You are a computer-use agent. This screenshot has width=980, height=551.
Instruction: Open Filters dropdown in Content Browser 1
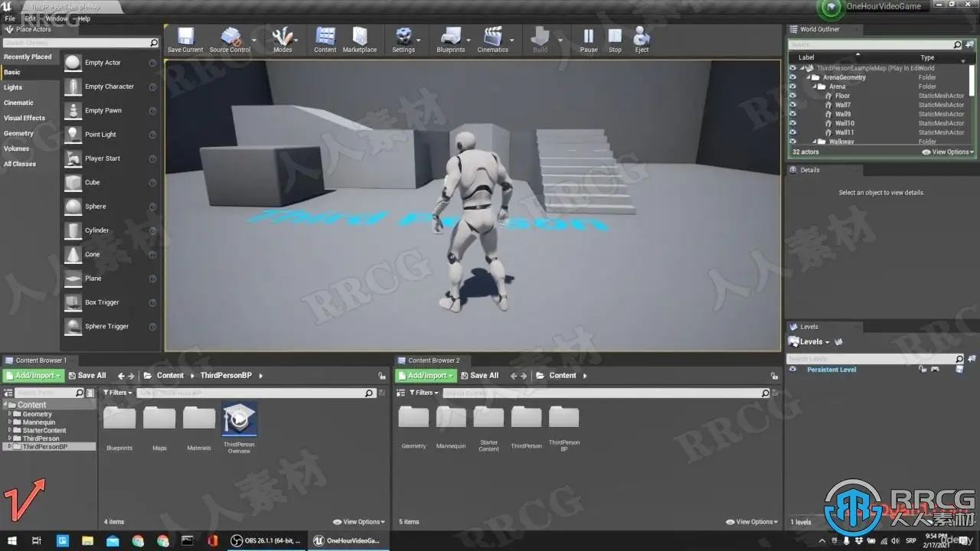(x=119, y=393)
